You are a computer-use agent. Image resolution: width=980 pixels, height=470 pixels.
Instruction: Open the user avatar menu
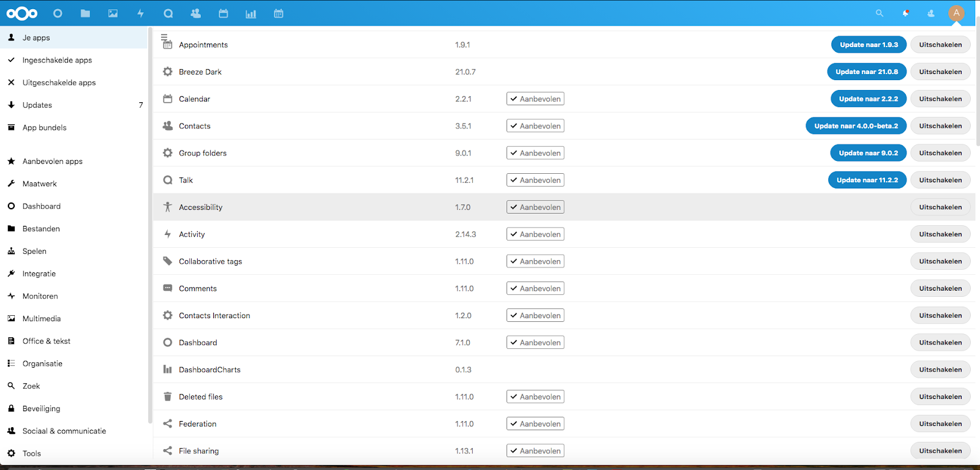point(956,13)
